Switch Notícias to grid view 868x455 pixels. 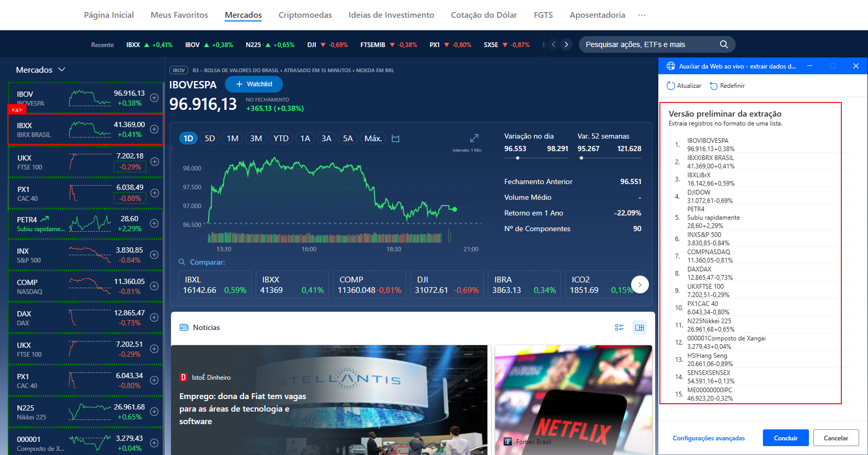coord(639,327)
